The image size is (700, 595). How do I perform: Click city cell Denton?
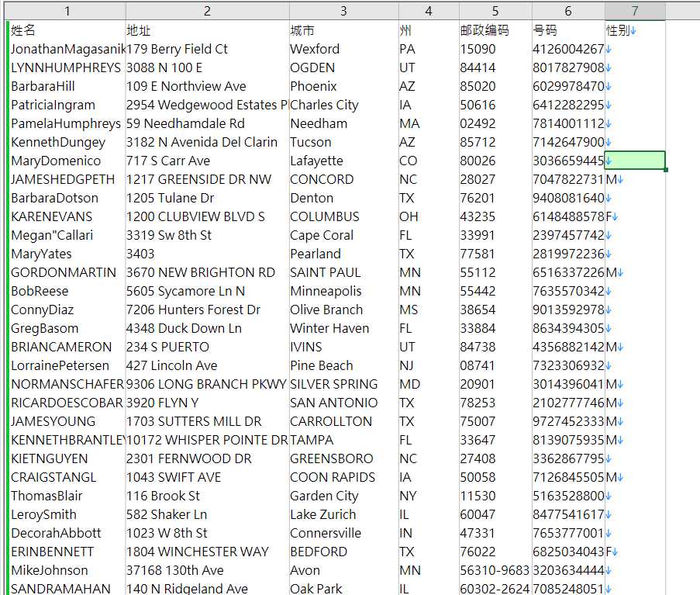(x=343, y=198)
